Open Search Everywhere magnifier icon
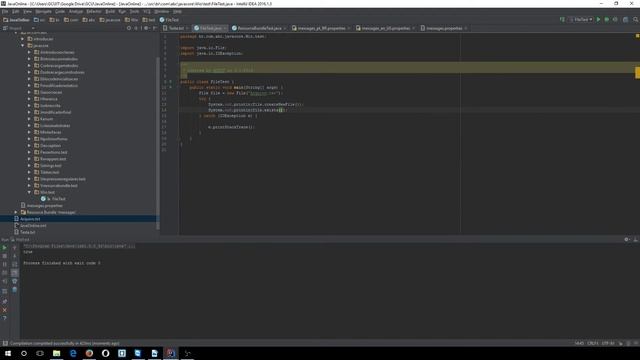 pos(636,20)
